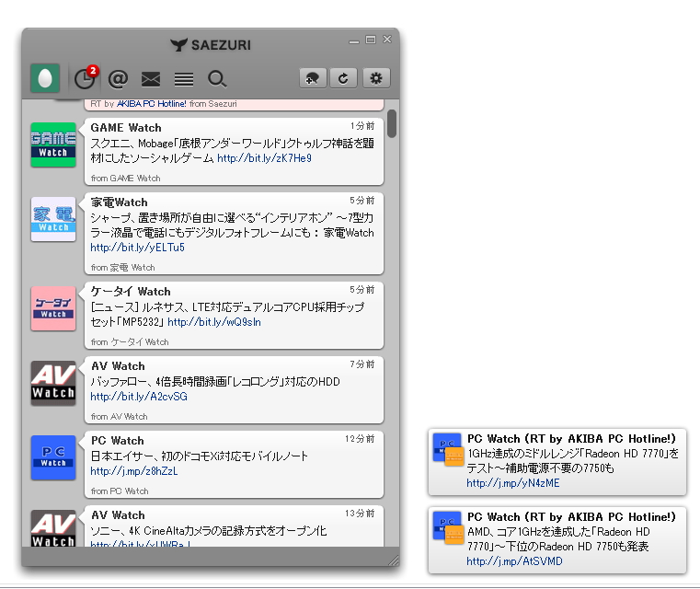Click the SAEZURI bird logo
The height and width of the screenshot is (589, 700).
click(x=178, y=45)
